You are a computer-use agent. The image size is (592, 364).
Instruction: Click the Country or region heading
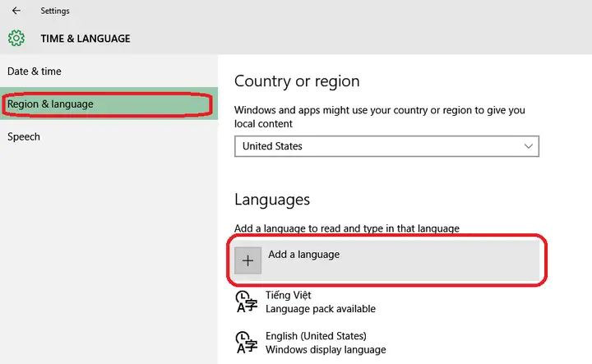pyautogui.click(x=297, y=81)
